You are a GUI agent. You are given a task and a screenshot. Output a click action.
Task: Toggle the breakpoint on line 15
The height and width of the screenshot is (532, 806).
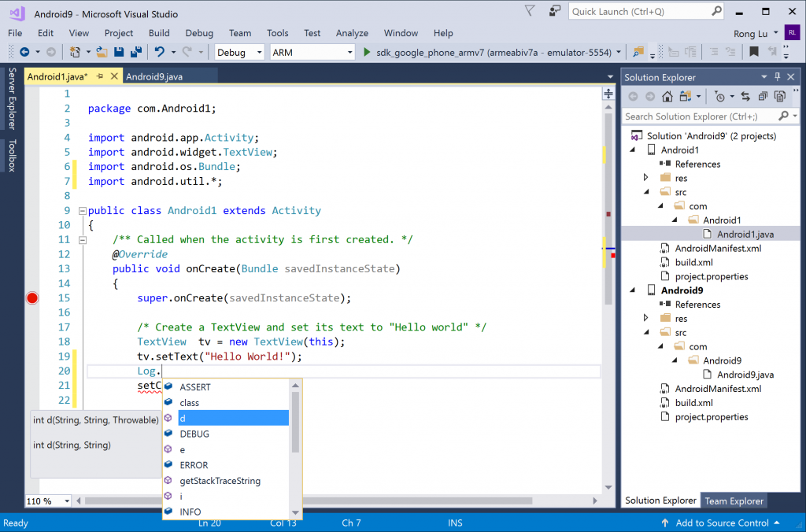31,297
